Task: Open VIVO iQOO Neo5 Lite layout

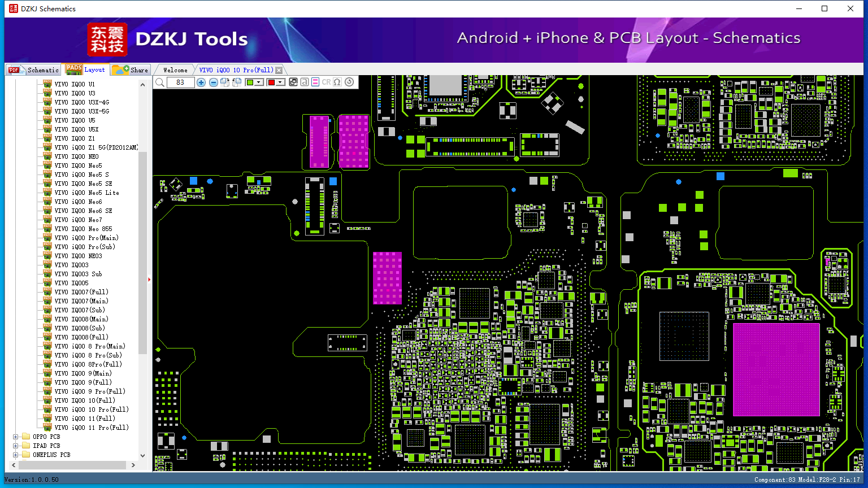Action: click(87, 193)
